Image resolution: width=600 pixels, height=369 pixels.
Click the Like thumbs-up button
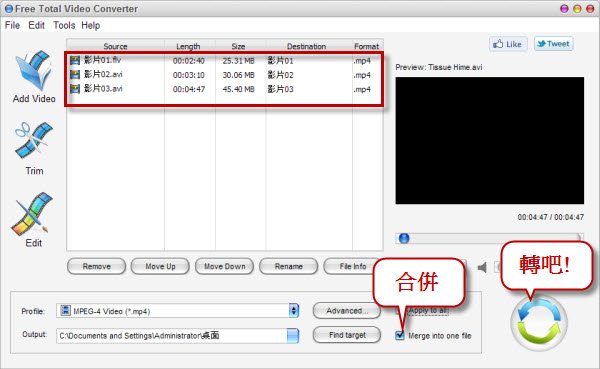[x=508, y=44]
